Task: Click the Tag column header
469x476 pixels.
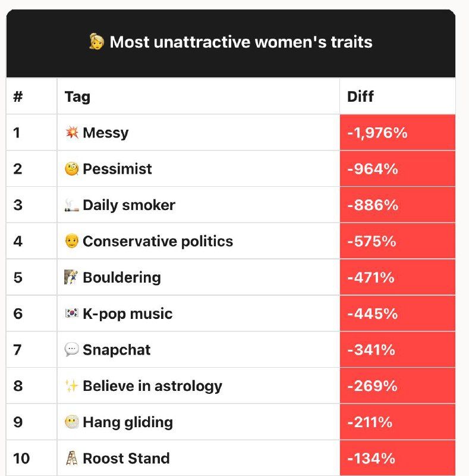Action: pyautogui.click(x=77, y=96)
